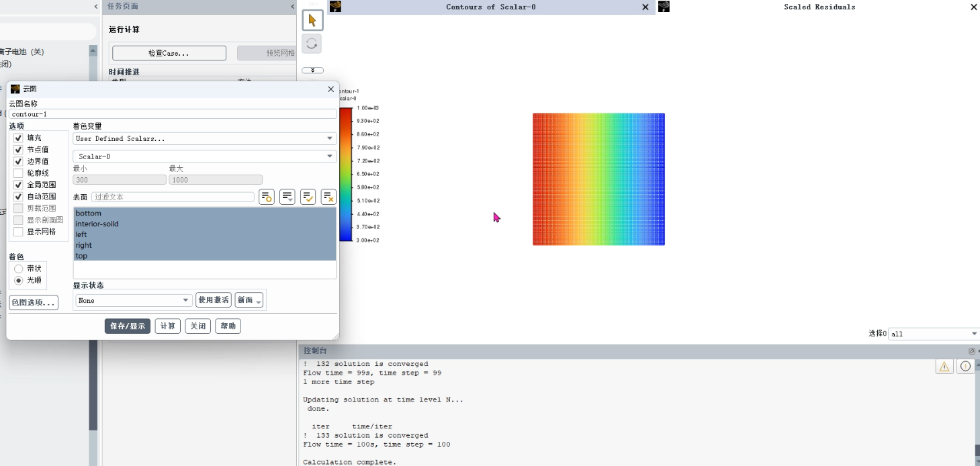Click the contour plot in the graphics window
980x466 pixels.
pyautogui.click(x=598, y=179)
